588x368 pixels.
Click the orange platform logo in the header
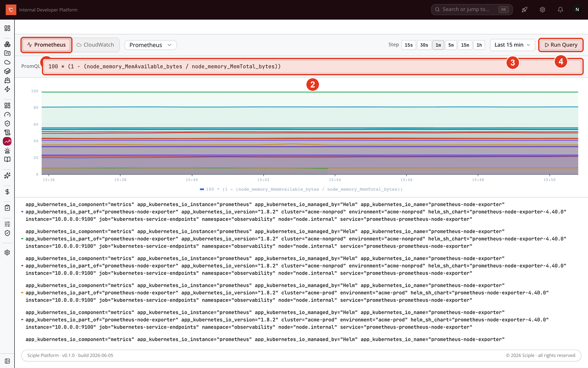11,10
